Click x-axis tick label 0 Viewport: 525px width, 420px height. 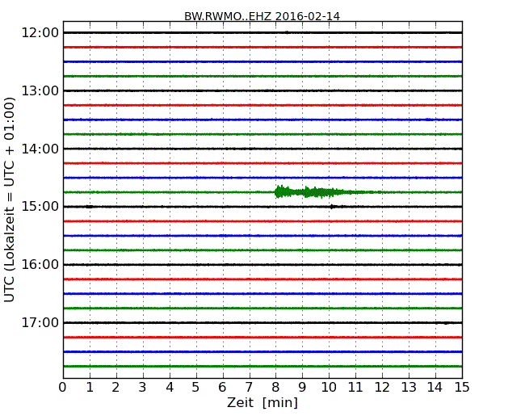[63, 388]
